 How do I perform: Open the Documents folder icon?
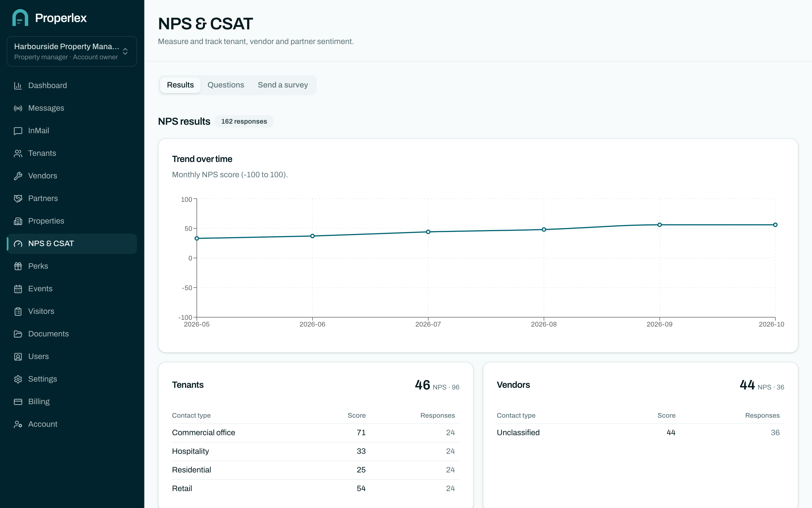(18, 334)
